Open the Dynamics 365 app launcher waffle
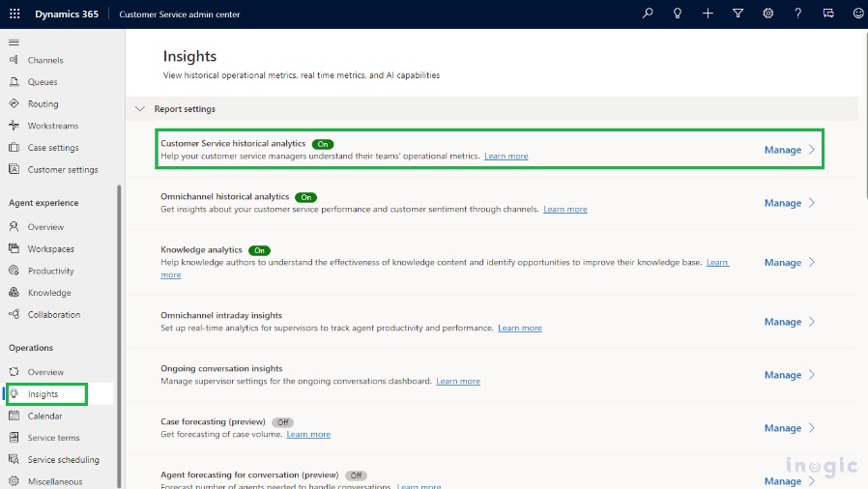 (x=14, y=14)
